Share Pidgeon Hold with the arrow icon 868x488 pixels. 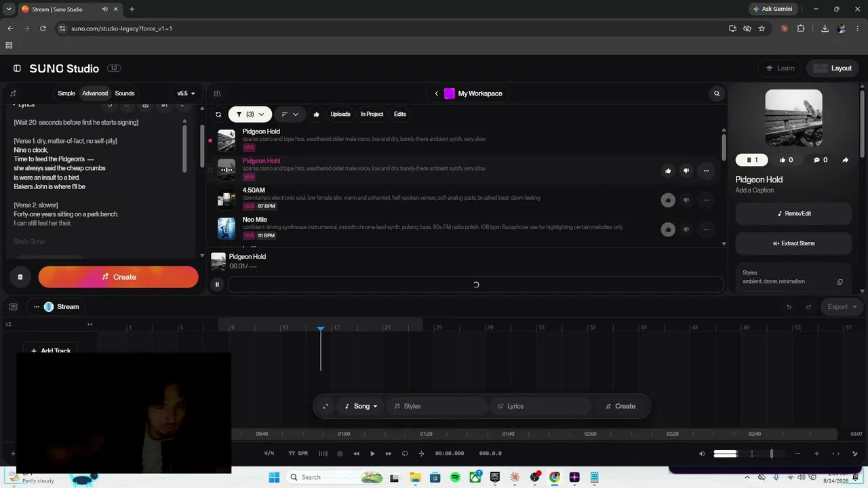846,160
